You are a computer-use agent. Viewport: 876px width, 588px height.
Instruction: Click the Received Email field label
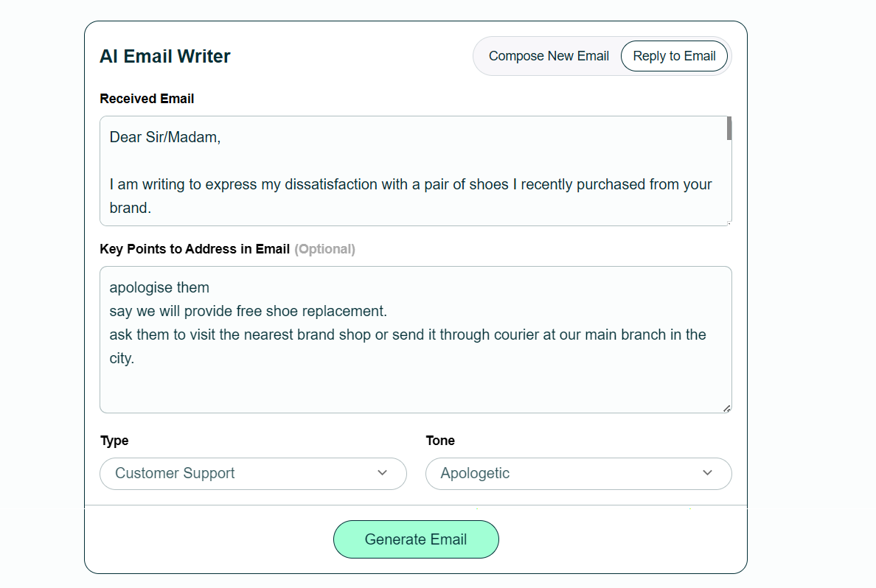[147, 98]
